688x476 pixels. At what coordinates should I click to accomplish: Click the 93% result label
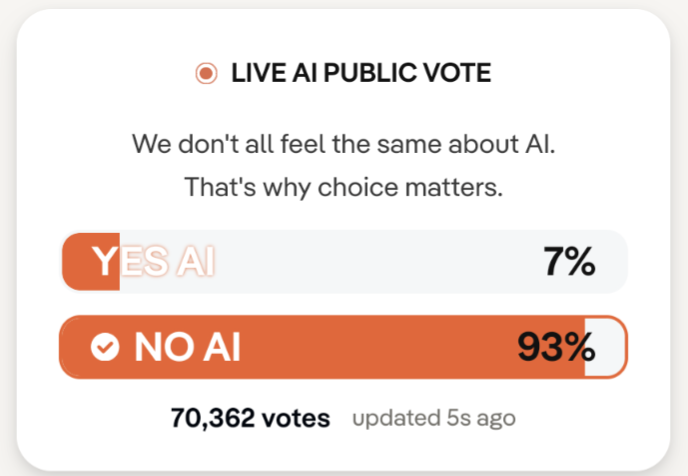556,347
